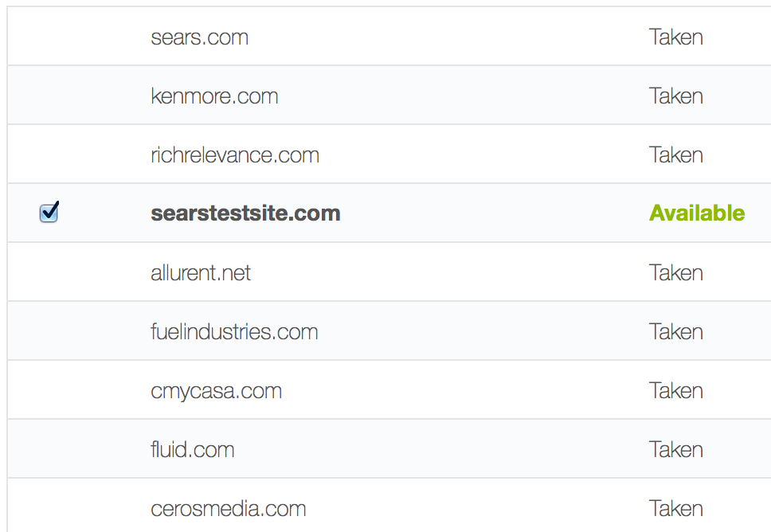
Task: Select the bold searstestsite.com domain name
Action: click(245, 213)
